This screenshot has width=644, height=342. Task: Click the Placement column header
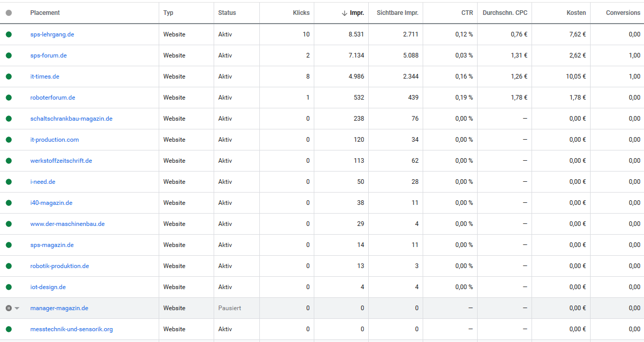click(x=45, y=13)
